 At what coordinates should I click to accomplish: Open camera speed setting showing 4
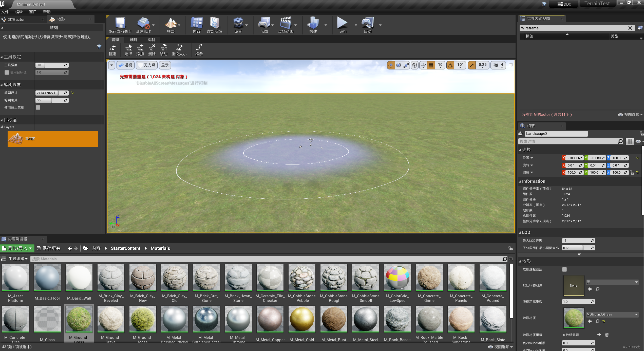499,65
